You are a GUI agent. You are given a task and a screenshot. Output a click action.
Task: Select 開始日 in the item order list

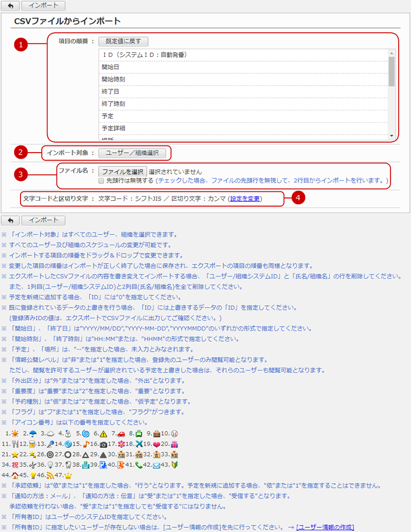pos(110,67)
